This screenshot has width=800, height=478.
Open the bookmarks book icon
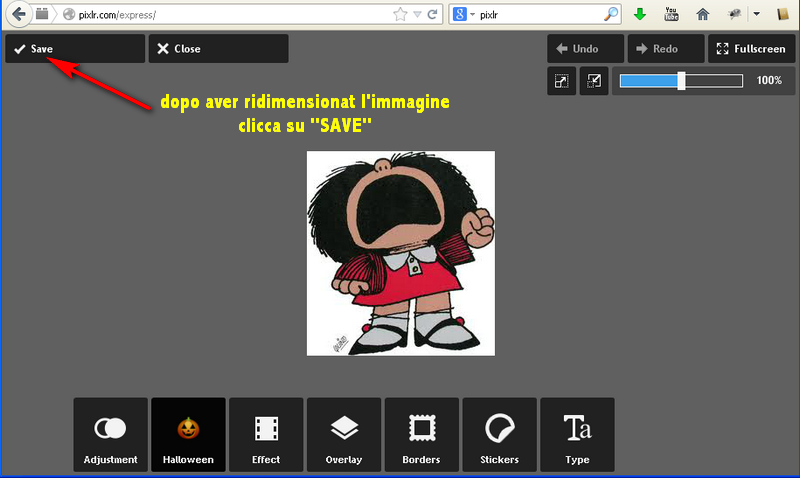click(x=783, y=14)
